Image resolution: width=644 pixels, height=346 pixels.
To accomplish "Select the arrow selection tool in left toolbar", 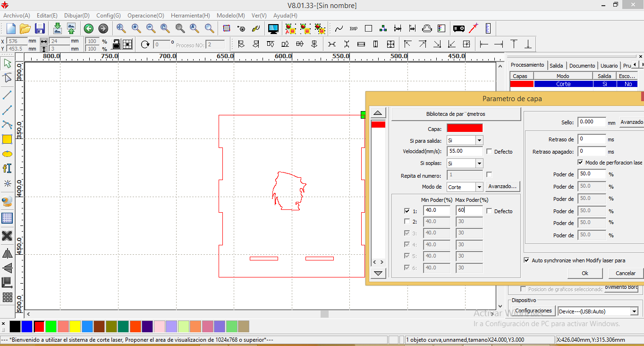I will [7, 63].
